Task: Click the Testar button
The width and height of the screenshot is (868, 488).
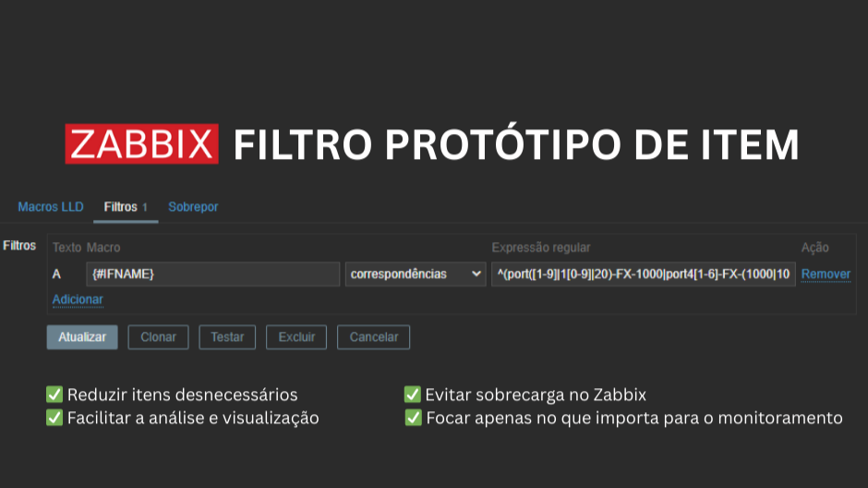Action: tap(227, 336)
